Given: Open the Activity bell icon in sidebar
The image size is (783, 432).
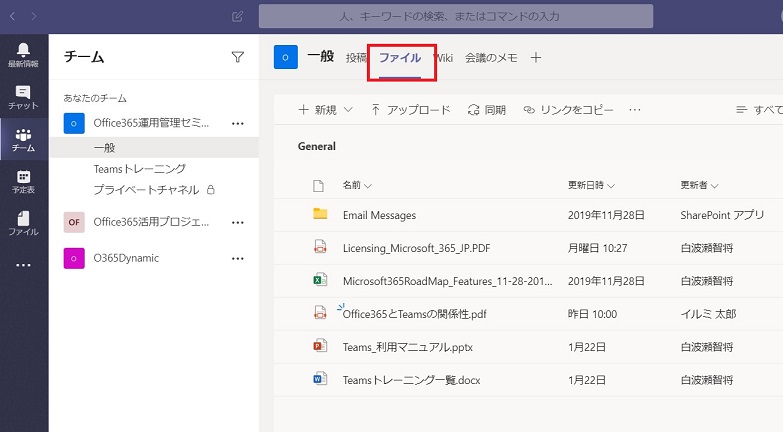Looking at the screenshot, I should click(23, 54).
